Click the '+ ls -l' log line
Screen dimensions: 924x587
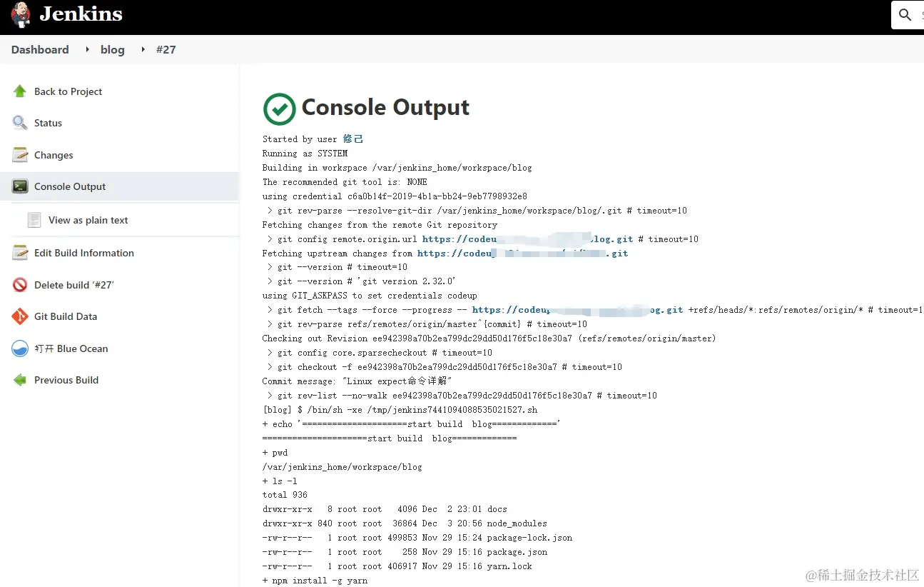pos(280,481)
